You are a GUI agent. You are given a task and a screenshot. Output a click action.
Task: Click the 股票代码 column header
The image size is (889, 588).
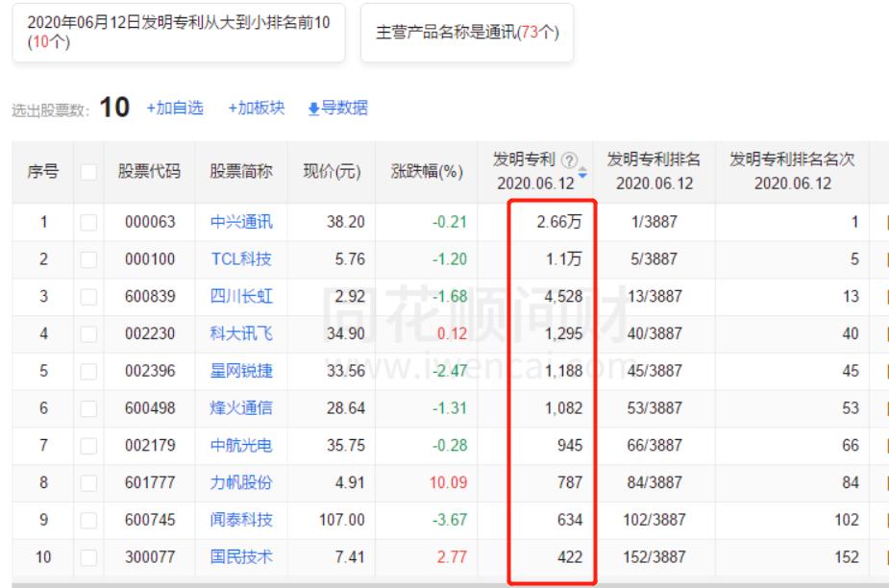pos(150,171)
